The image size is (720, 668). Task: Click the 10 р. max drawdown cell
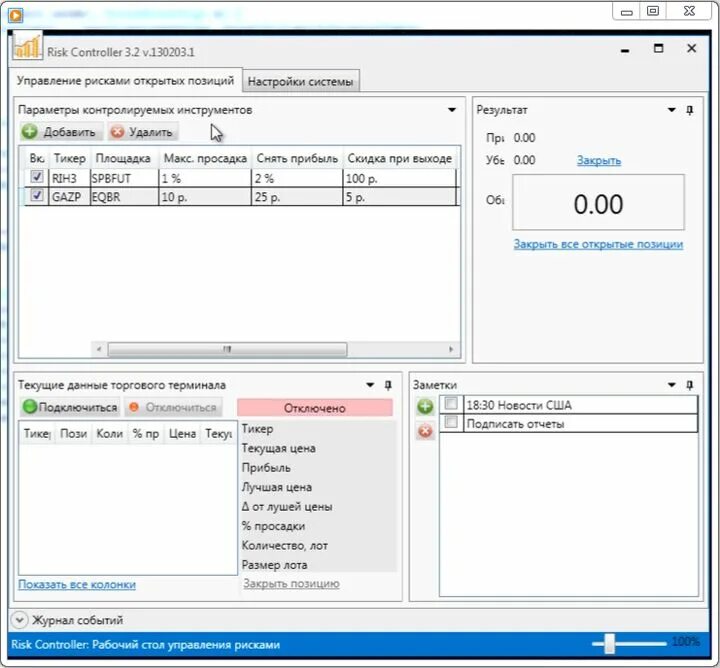tap(205, 197)
